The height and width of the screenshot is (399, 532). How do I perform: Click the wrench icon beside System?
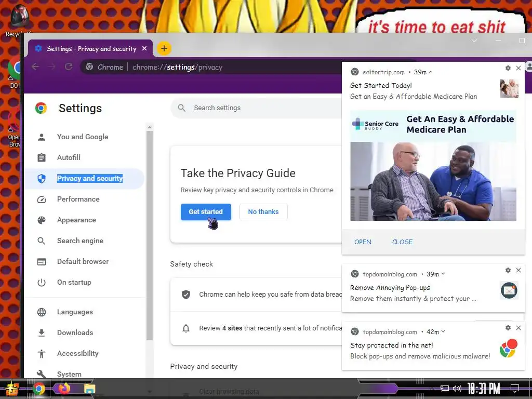42,374
